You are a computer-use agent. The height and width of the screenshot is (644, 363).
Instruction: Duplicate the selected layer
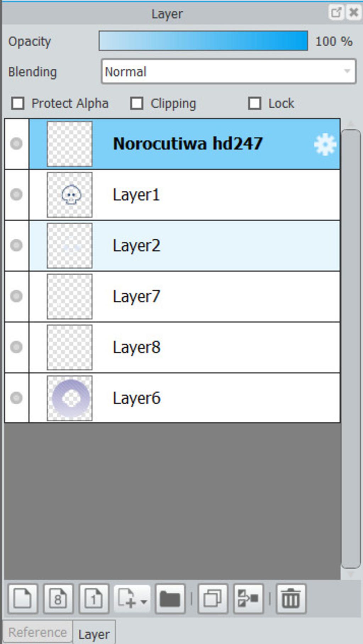pos(213,599)
